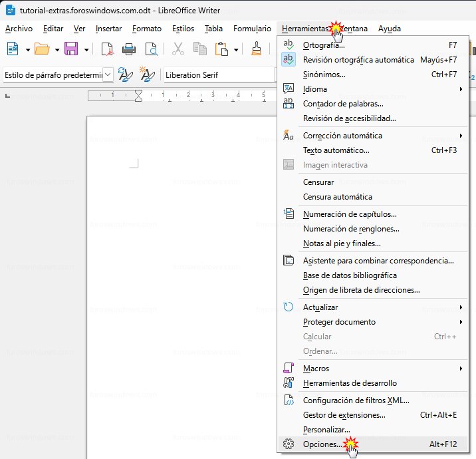Open the Formulario menu
476x459 pixels.
[x=252, y=29]
